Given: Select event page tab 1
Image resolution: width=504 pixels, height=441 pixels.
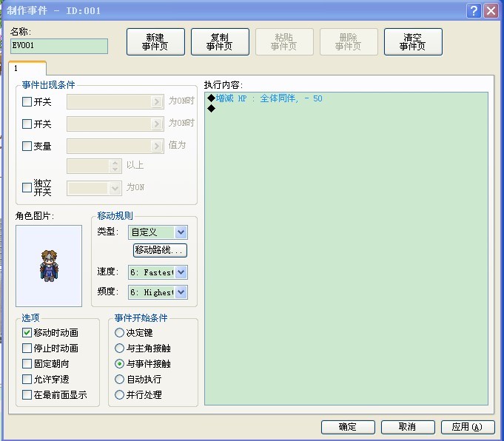Looking at the screenshot, I should click(27, 68).
